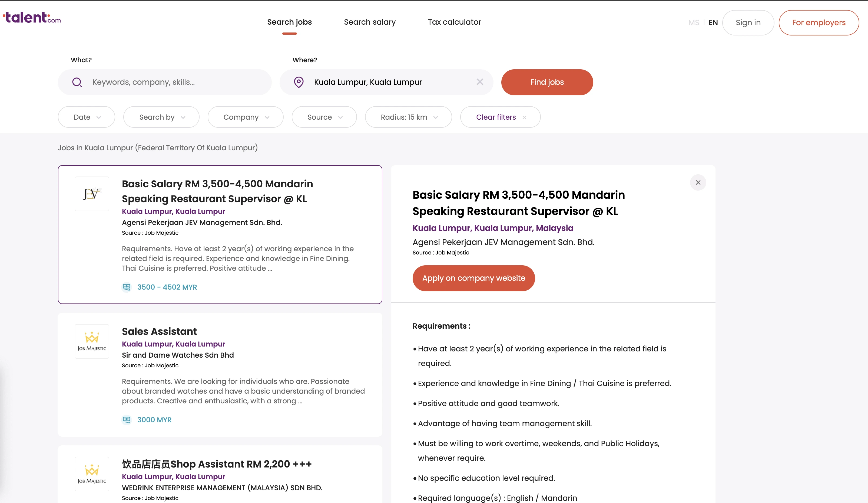868x503 pixels.
Task: Expand the Date filter dropdown
Action: coord(87,117)
